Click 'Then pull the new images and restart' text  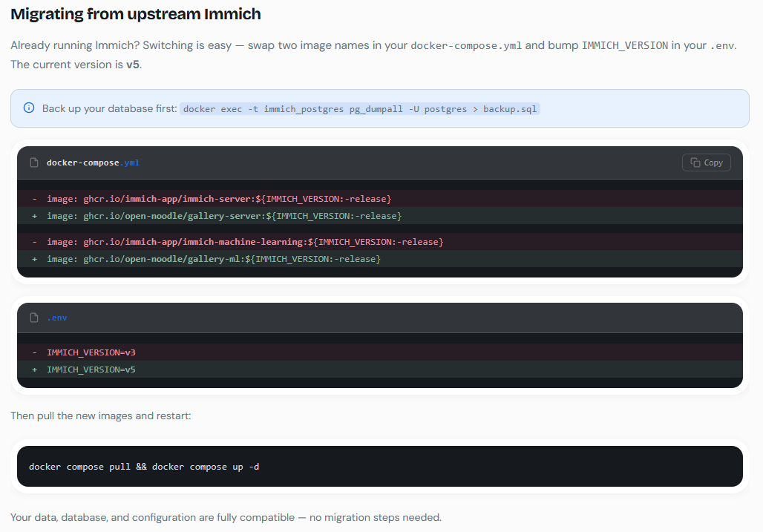tap(101, 416)
